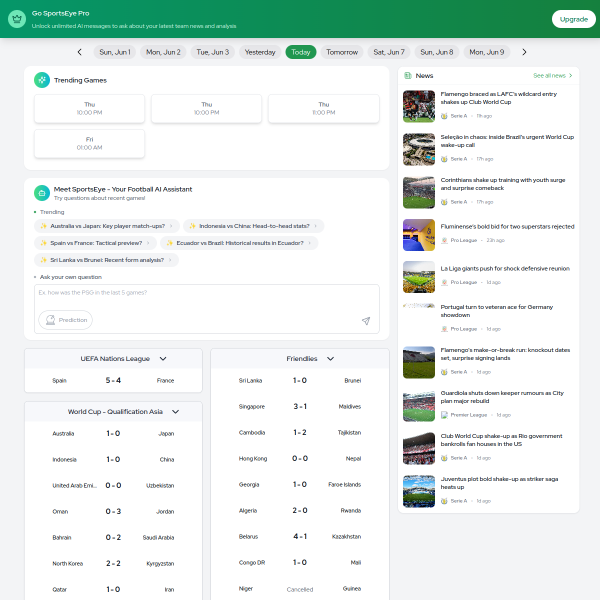The height and width of the screenshot is (600, 600).
Task: Collapse the World Cup Qualification Asia section
Action: click(x=176, y=412)
